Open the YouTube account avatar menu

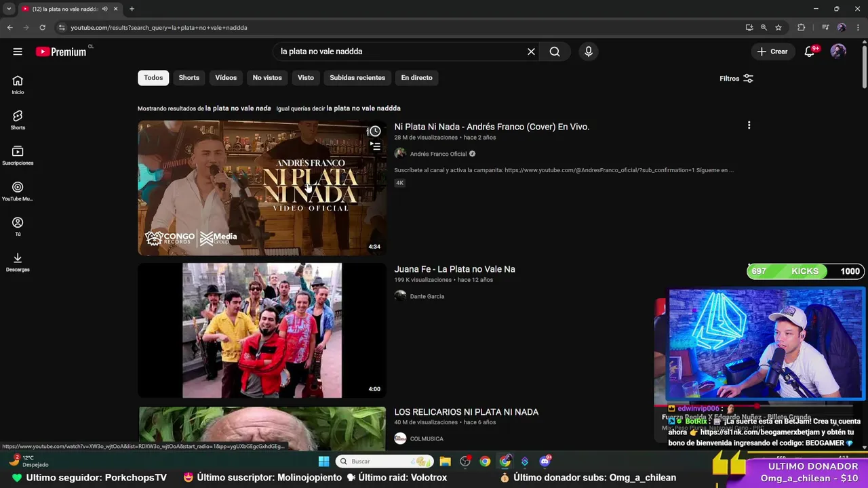coord(838,52)
